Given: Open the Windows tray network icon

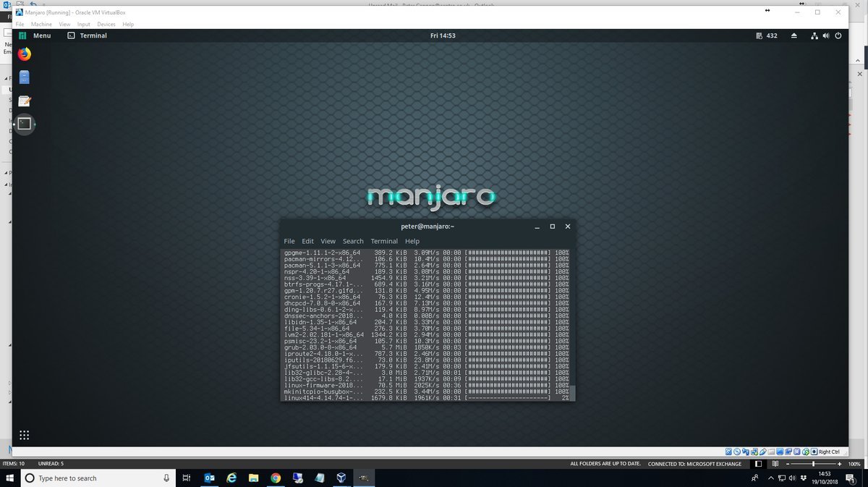Looking at the screenshot, I should pyautogui.click(x=782, y=478).
